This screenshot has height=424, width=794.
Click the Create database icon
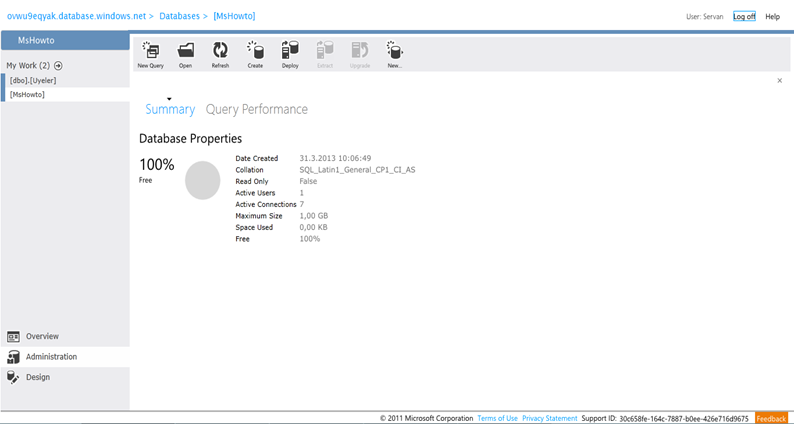[255, 51]
